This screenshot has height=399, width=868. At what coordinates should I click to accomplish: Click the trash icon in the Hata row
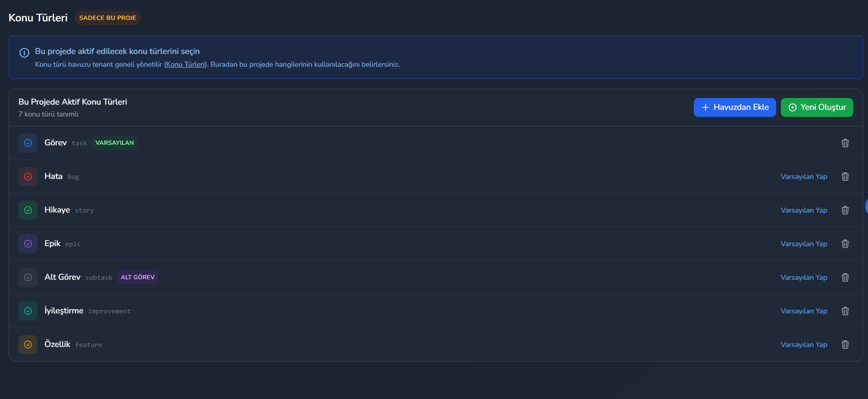[845, 177]
